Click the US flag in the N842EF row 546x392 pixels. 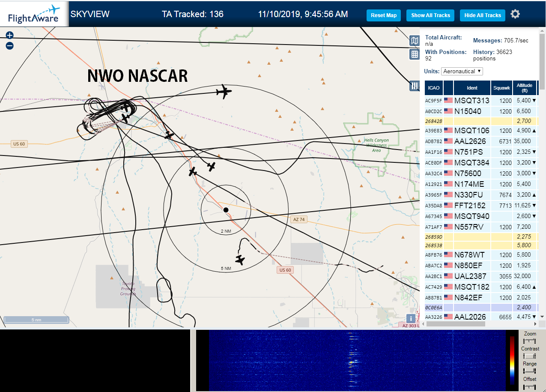[x=448, y=297]
